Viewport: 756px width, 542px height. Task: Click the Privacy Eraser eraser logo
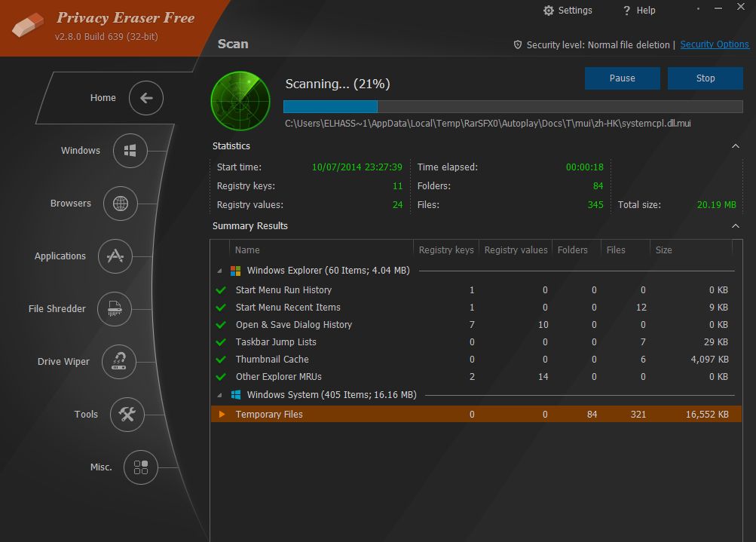[x=28, y=25]
